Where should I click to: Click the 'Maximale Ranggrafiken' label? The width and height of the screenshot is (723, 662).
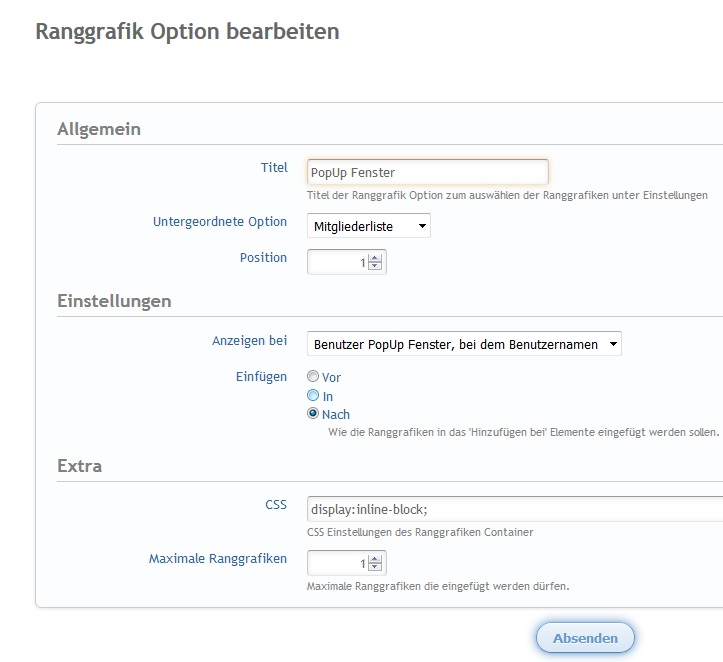[x=217, y=559]
